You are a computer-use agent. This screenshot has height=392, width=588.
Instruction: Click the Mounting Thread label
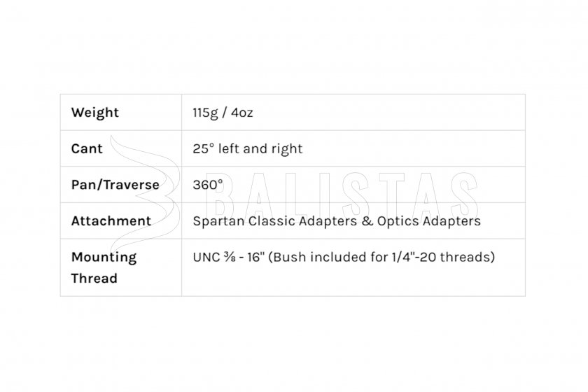pyautogui.click(x=104, y=267)
